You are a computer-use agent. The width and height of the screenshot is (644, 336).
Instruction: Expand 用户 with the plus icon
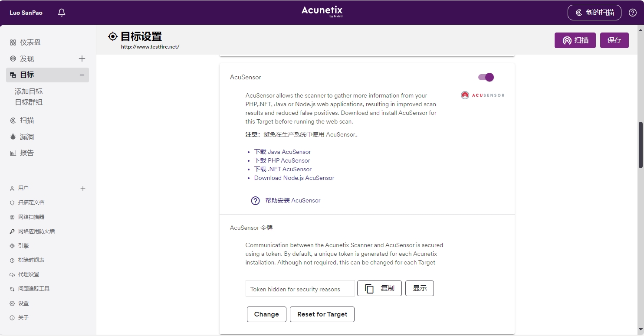(x=83, y=189)
